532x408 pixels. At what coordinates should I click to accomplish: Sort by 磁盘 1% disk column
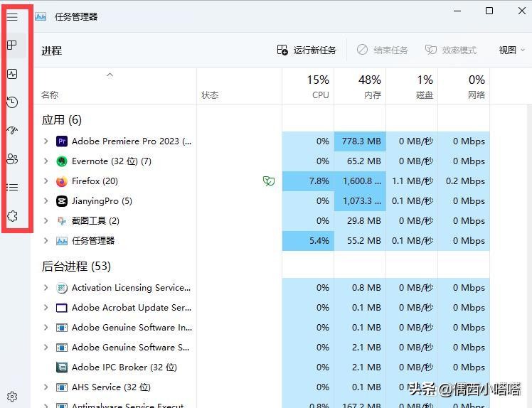(412, 87)
